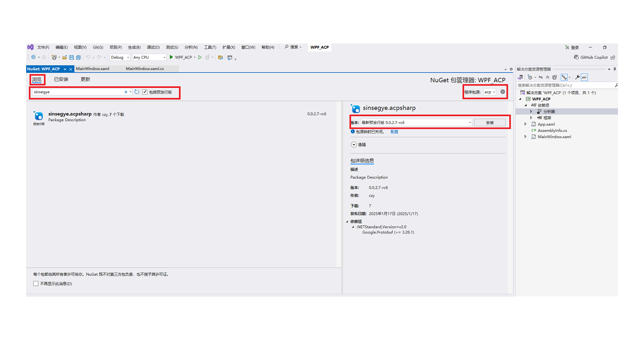Open package source settings gear
644x362 pixels.
(502, 92)
